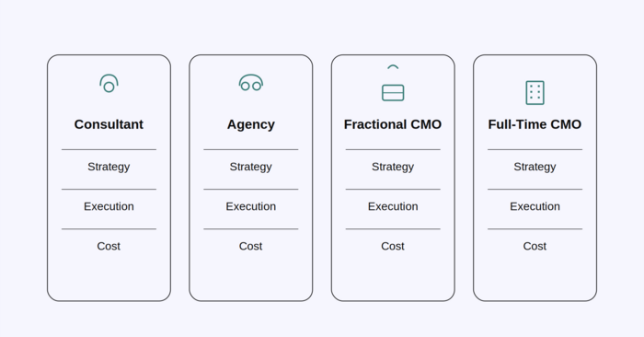
Task: Click Execution row in Agency card
Action: click(251, 206)
